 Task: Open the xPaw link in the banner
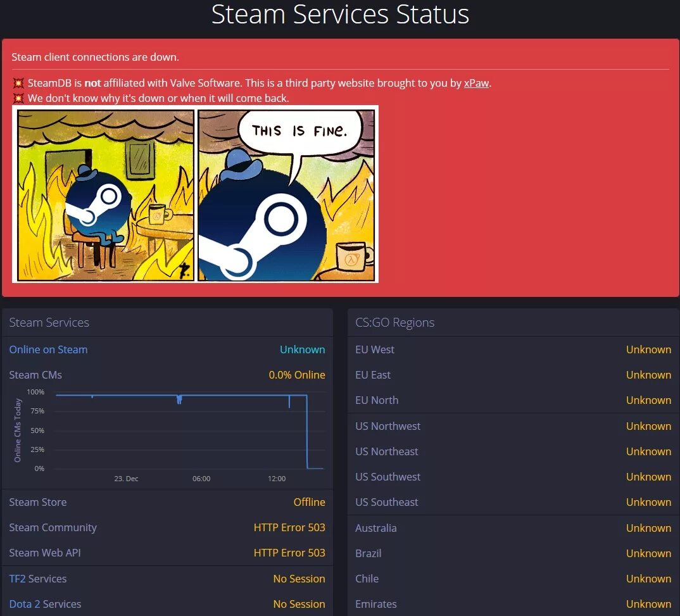point(476,83)
